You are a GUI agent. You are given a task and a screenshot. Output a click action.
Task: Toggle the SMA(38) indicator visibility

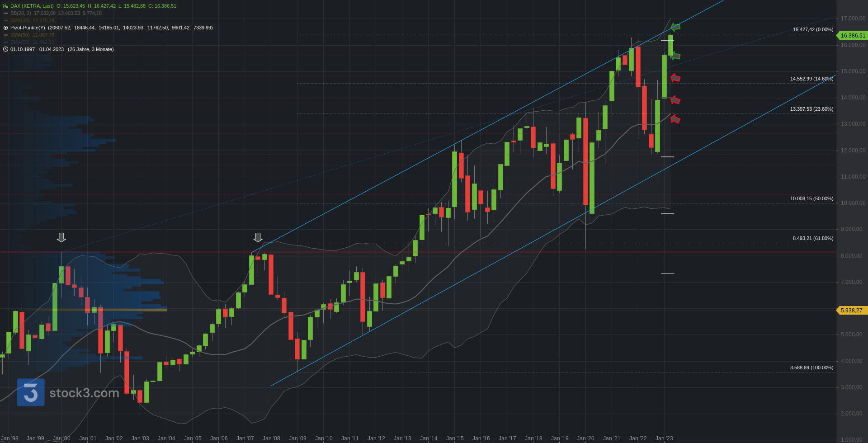(x=6, y=20)
